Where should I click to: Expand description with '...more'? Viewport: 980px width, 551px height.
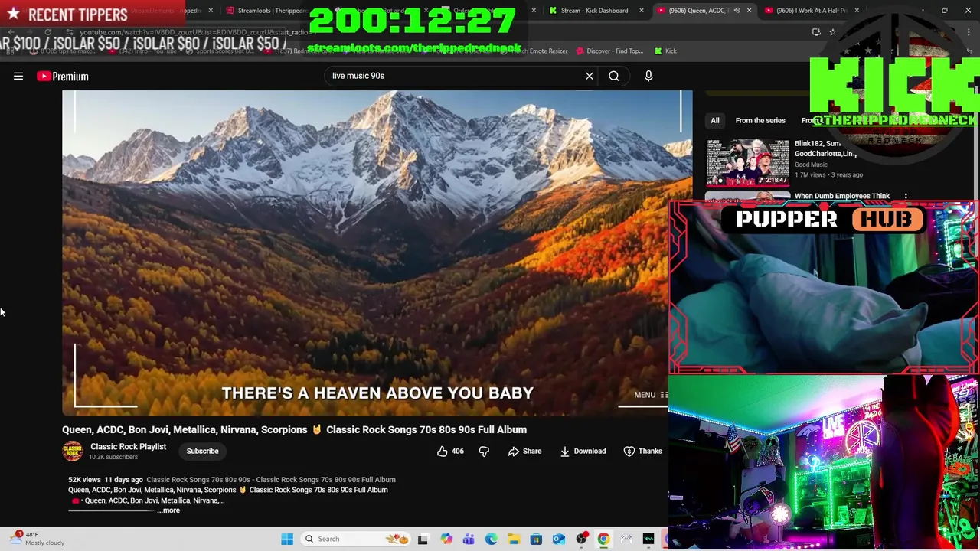coord(169,510)
